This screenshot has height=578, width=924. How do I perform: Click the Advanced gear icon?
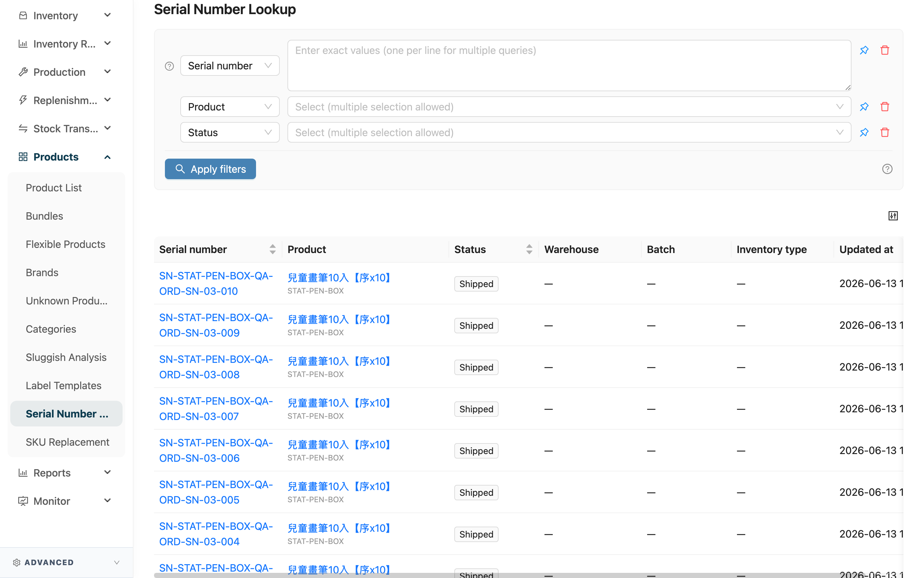coord(16,562)
